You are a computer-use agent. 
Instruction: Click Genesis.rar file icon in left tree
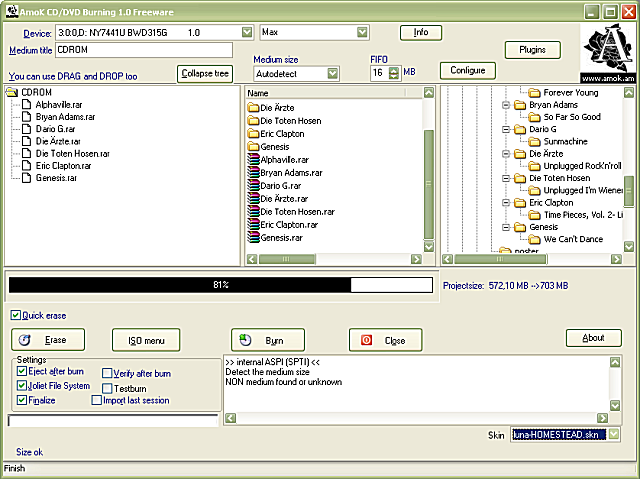(27, 178)
